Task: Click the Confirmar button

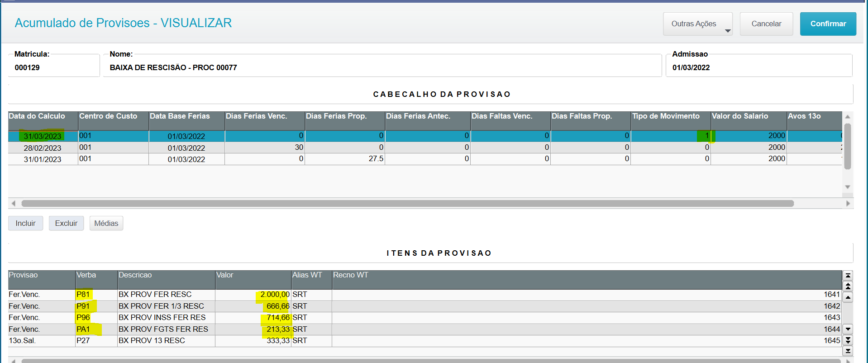Action: coord(828,24)
